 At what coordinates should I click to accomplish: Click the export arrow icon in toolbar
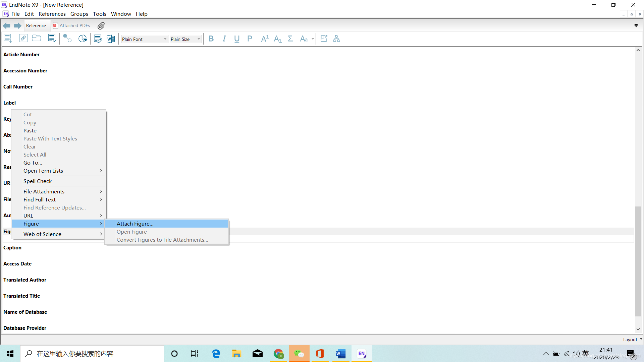[x=324, y=39]
